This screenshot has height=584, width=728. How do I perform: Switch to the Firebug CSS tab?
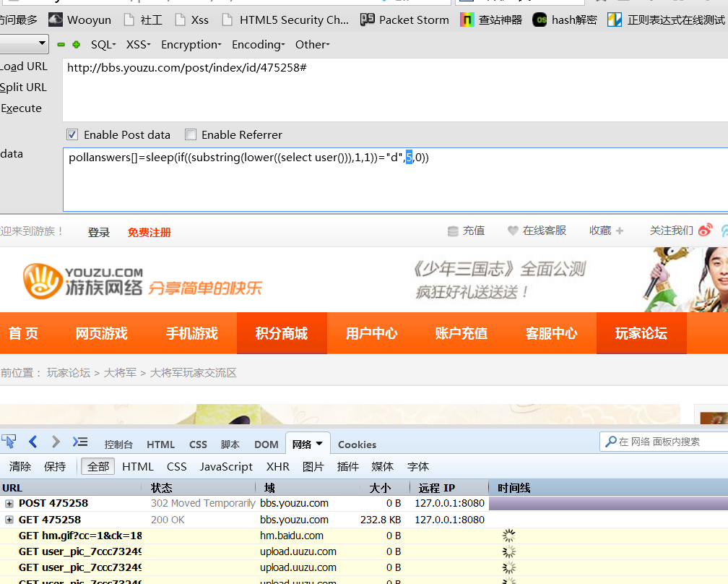[198, 445]
